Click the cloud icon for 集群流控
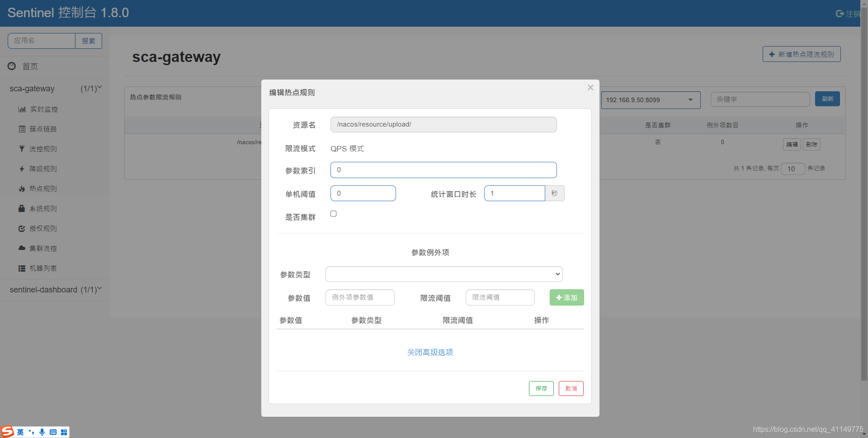868x438 pixels. click(22, 248)
